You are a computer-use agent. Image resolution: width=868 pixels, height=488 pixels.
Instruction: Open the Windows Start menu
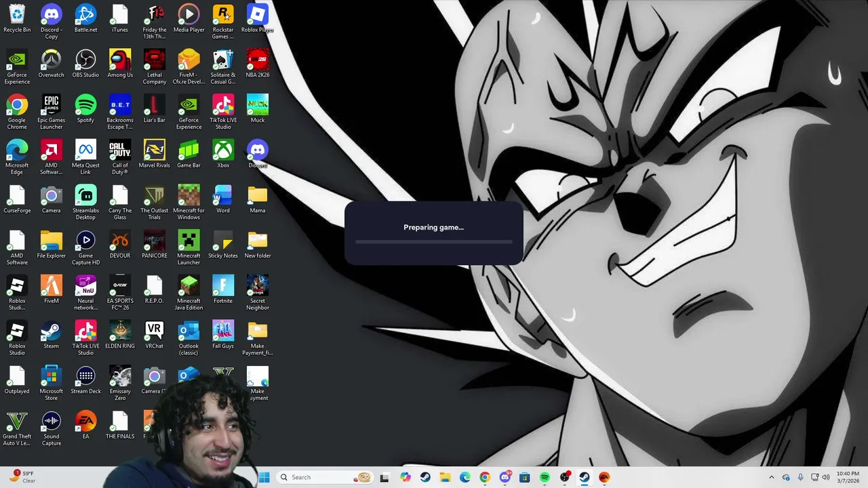[264, 477]
